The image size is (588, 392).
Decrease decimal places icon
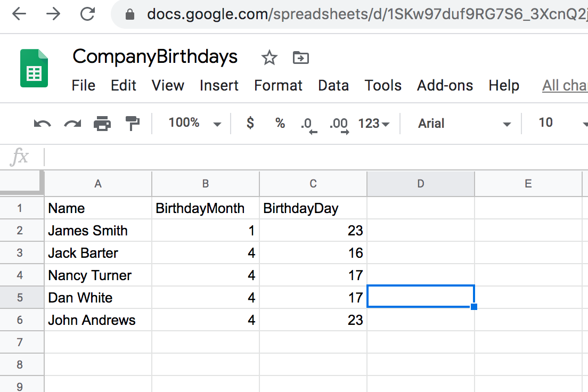point(309,125)
